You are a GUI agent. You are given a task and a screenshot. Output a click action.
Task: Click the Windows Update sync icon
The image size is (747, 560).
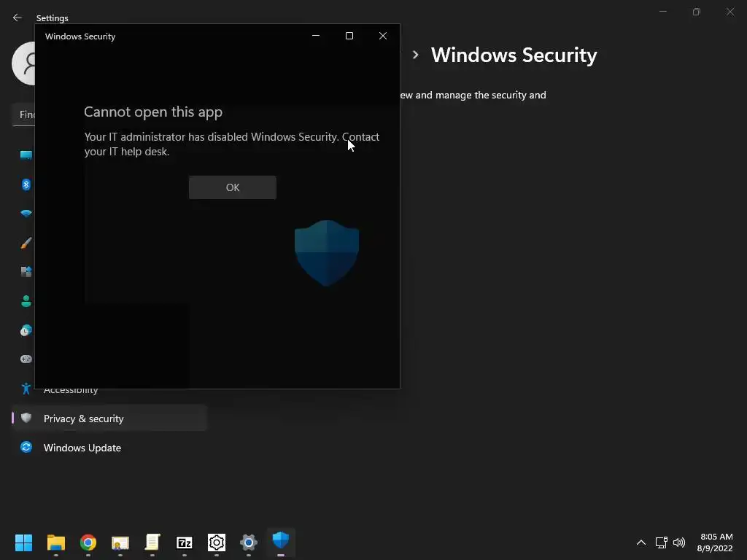pyautogui.click(x=26, y=448)
